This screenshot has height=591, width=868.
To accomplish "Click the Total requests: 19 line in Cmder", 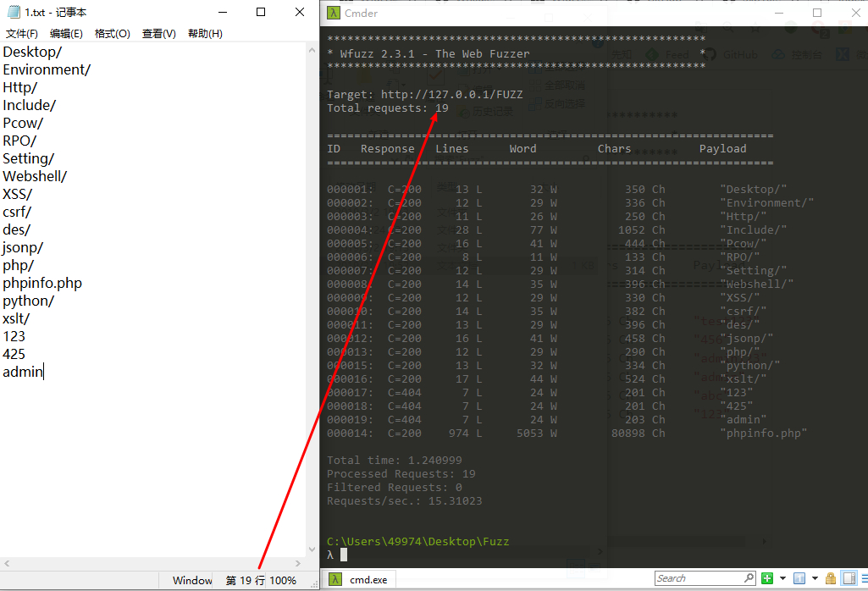I will (x=388, y=108).
